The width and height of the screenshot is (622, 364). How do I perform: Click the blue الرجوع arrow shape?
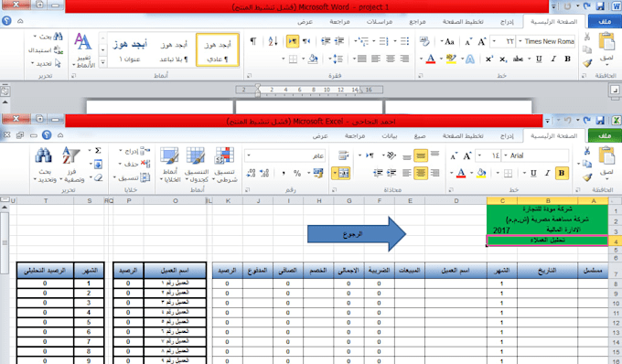(x=357, y=234)
